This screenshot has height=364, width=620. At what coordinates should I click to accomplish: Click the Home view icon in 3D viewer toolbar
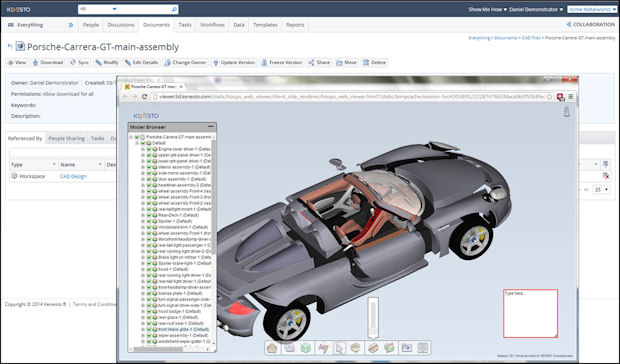pyautogui.click(x=272, y=348)
